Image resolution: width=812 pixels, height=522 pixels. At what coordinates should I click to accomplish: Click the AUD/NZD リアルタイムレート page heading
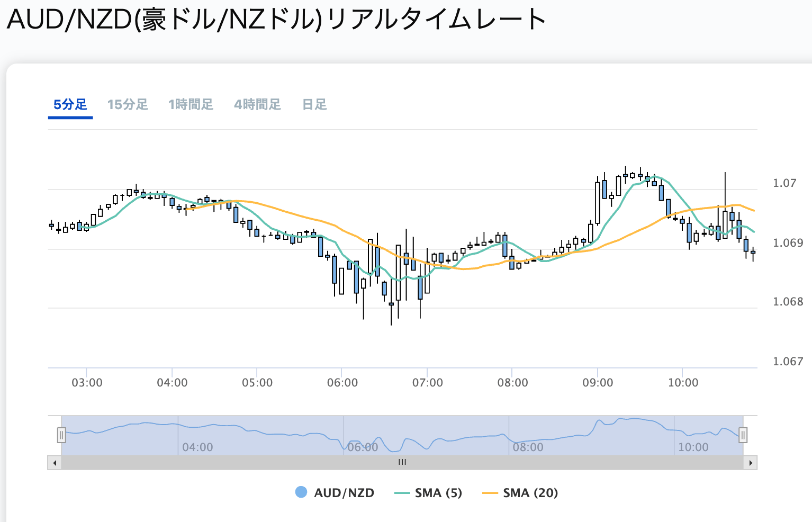(276, 20)
